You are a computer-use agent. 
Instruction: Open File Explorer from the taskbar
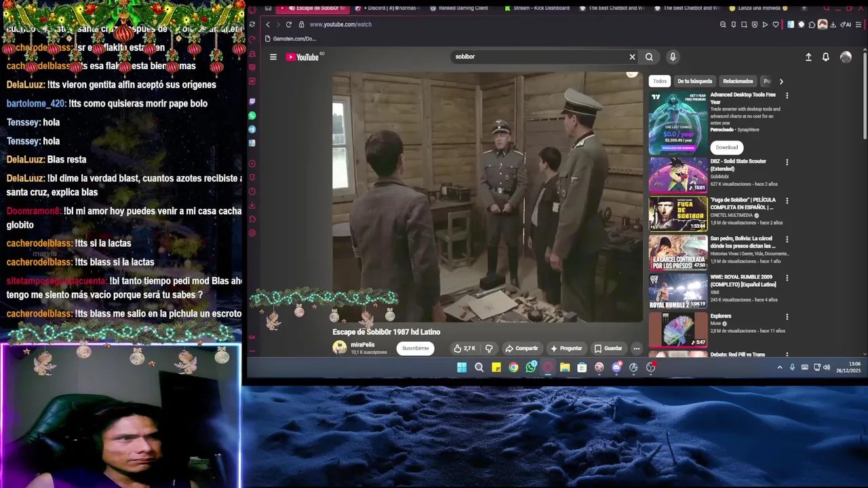565,367
